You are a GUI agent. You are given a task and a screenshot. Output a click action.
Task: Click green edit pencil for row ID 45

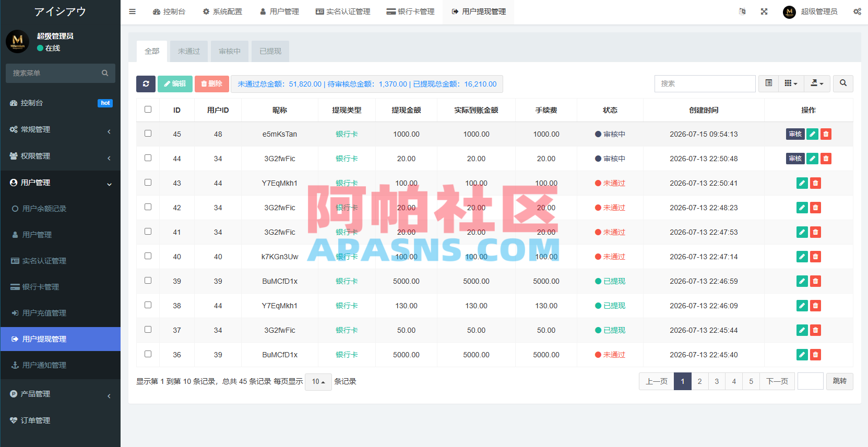tap(812, 134)
